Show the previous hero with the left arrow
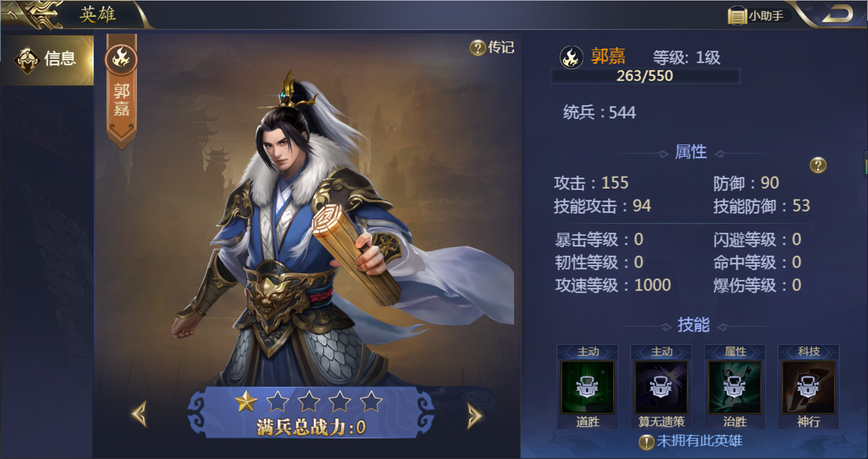This screenshot has height=459, width=868. click(x=139, y=414)
